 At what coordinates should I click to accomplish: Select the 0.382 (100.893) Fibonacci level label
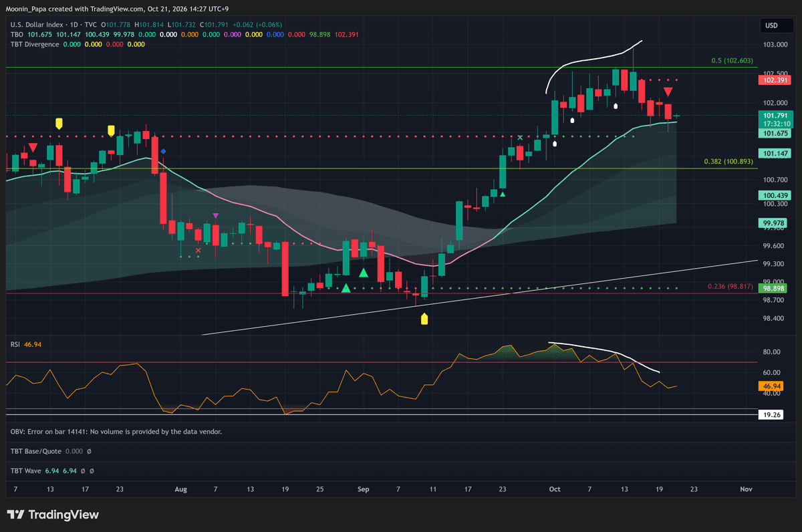(728, 162)
